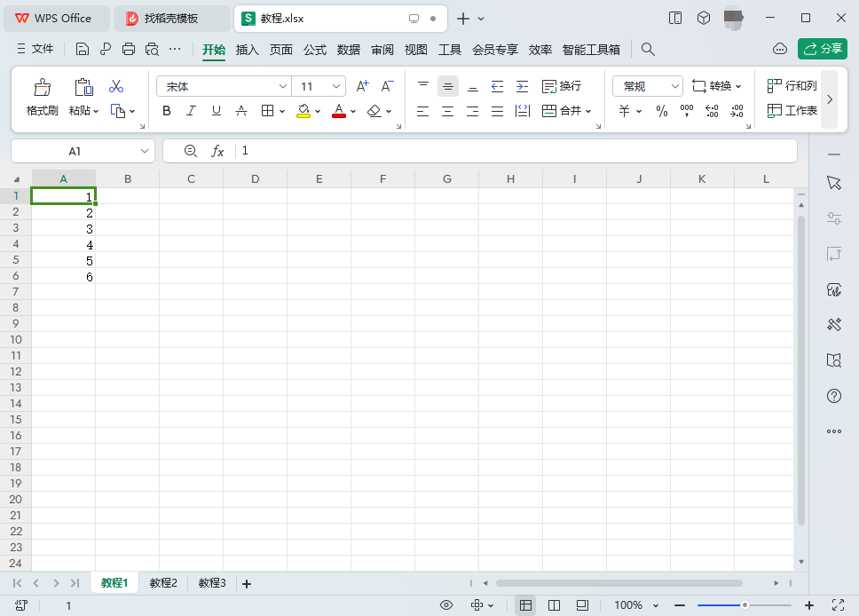Expand ribbon with right chevron
Viewport: 859px width, 616px height.
830,99
